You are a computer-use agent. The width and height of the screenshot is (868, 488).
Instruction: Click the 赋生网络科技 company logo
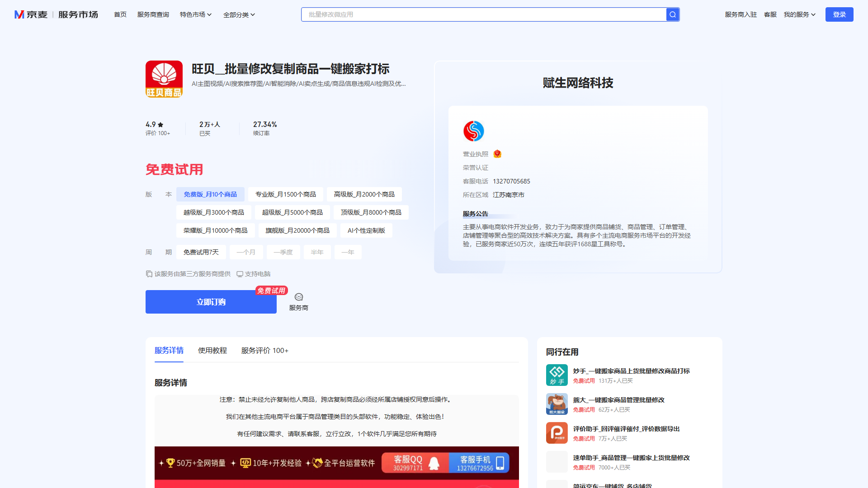(x=473, y=131)
